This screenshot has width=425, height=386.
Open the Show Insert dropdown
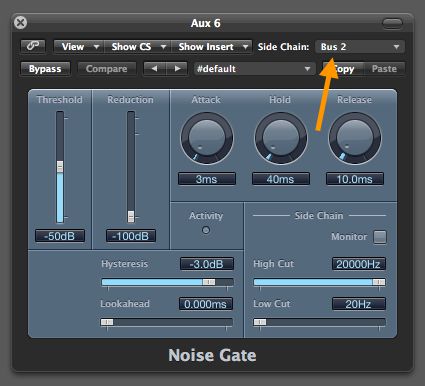pos(211,47)
